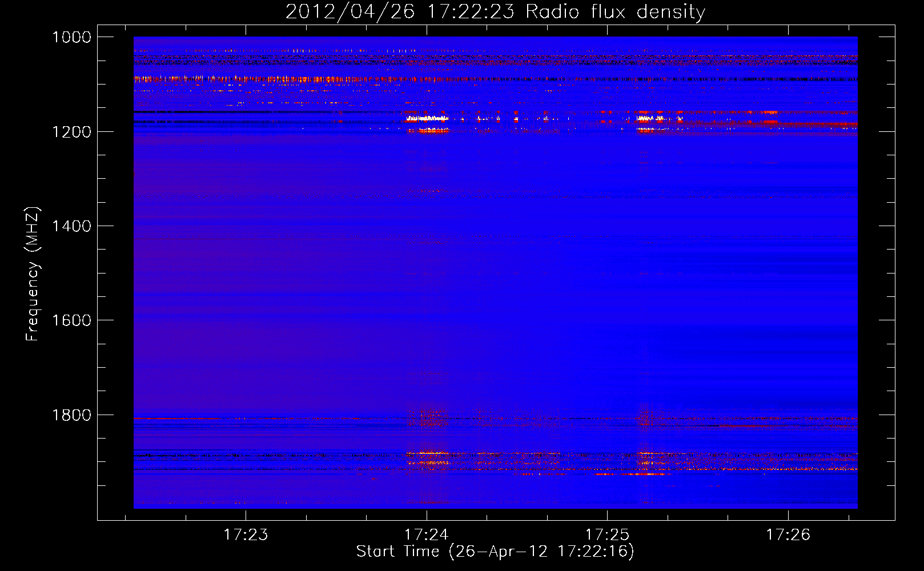924x571 pixels.
Task: Click the 1800 frequency tick label
Action: click(72, 415)
